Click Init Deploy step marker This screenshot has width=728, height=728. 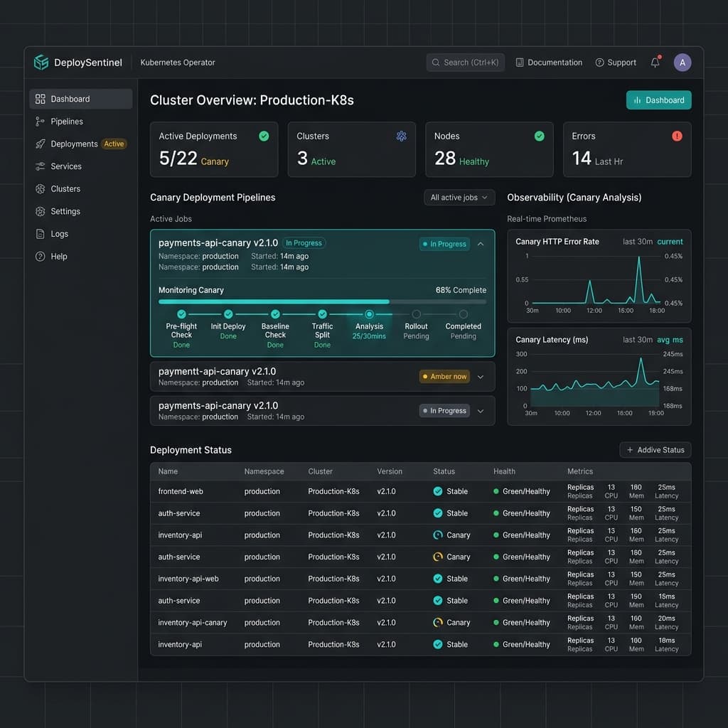[x=228, y=314]
